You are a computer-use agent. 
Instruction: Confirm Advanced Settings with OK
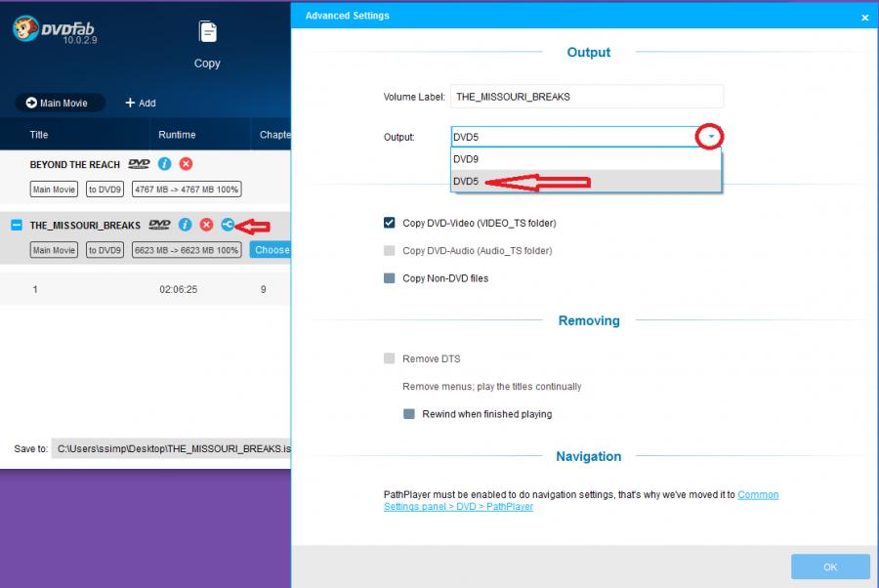point(830,567)
